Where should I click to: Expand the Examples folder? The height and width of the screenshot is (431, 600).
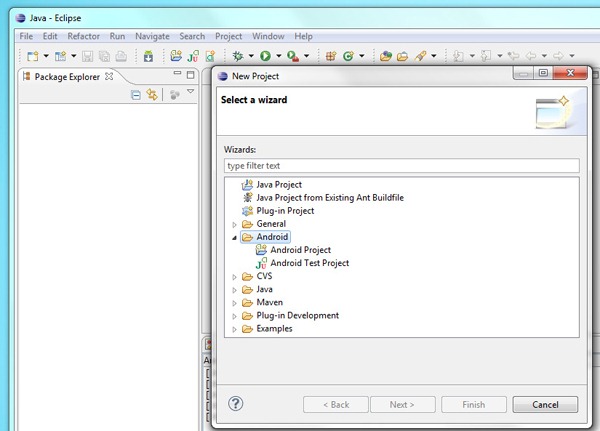pyautogui.click(x=234, y=329)
